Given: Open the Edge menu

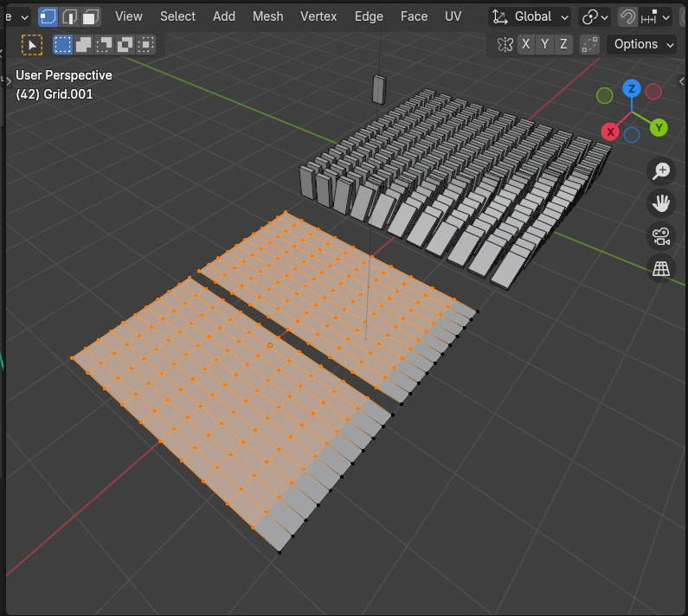Looking at the screenshot, I should [369, 16].
